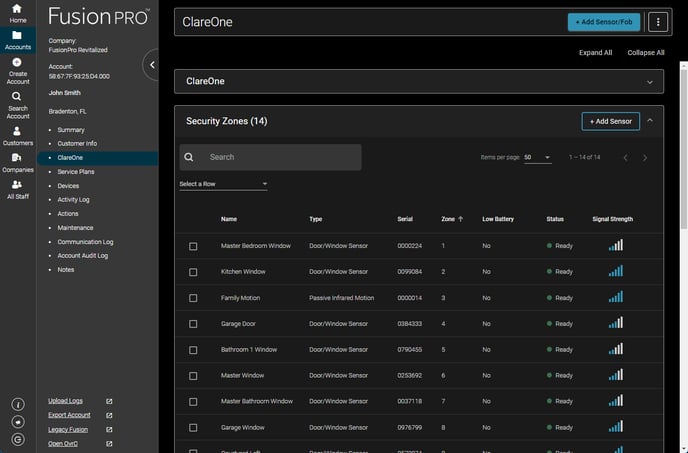Open Notes menu item
Image resolution: width=688 pixels, height=453 pixels.
tap(65, 270)
